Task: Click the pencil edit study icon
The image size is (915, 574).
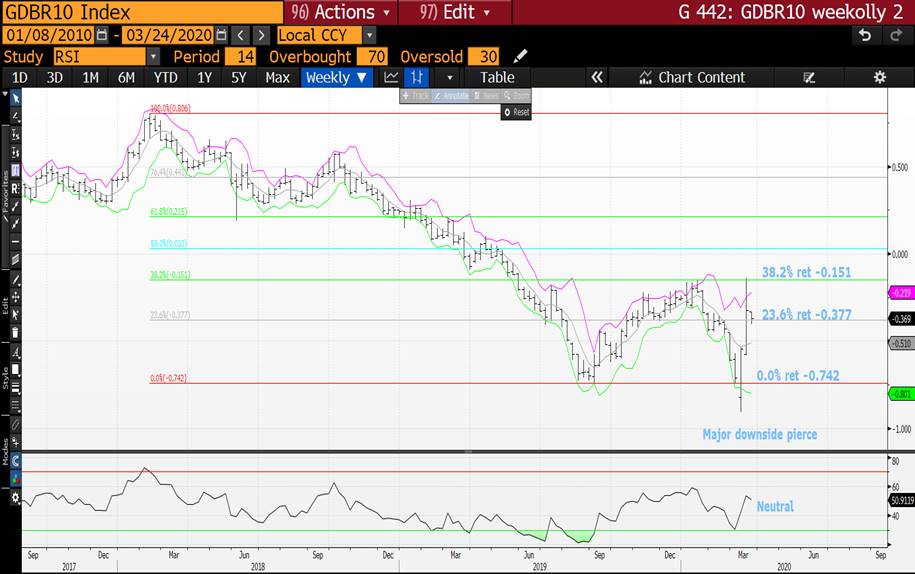Action: click(x=520, y=56)
